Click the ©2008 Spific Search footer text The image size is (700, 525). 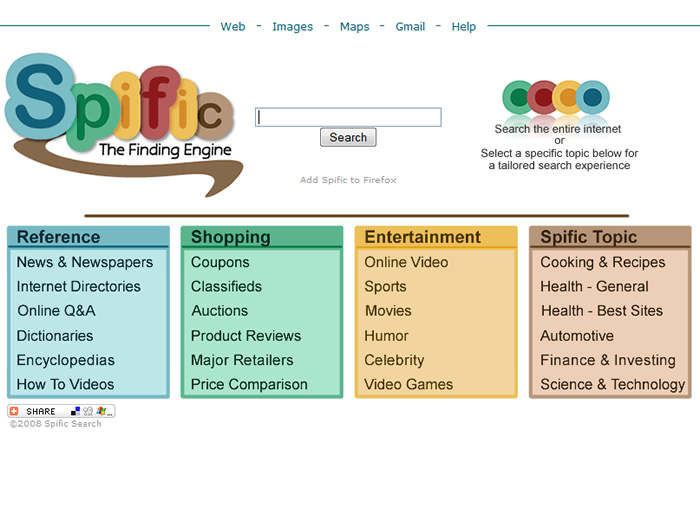point(56,424)
